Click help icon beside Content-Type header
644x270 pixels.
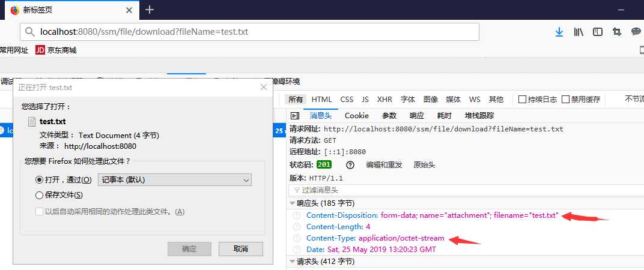(297, 238)
